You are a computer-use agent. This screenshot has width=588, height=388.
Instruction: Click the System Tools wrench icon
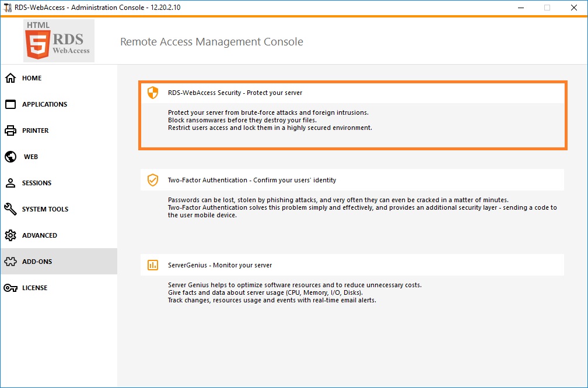(10, 209)
